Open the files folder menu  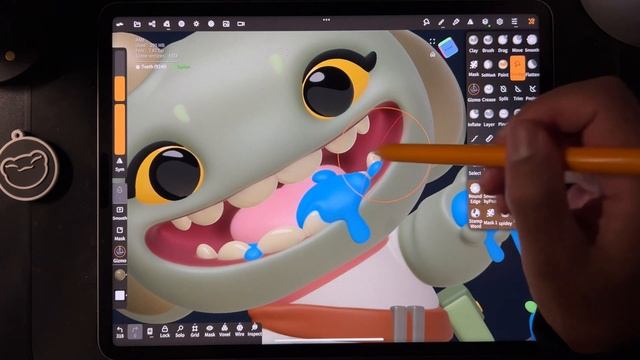137,24
